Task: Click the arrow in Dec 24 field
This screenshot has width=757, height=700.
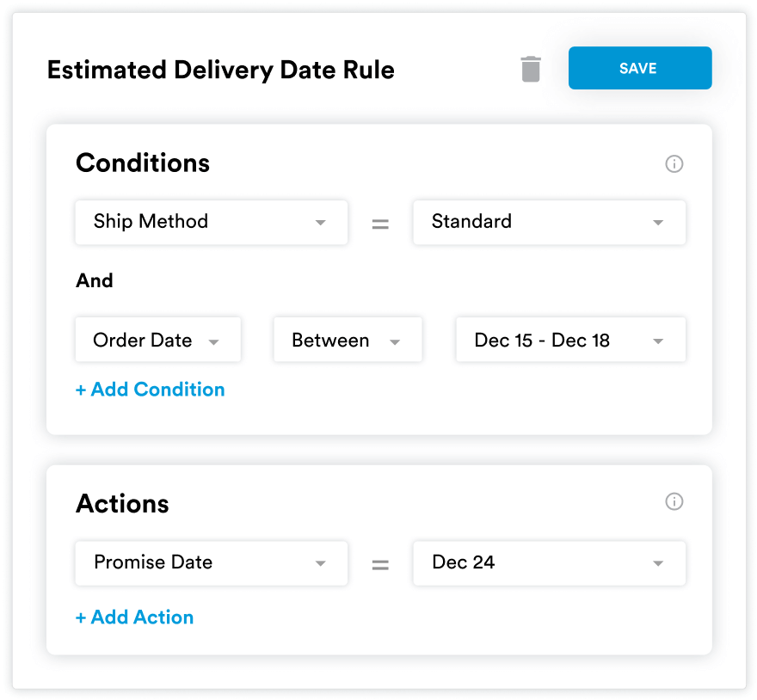Action: (x=658, y=563)
